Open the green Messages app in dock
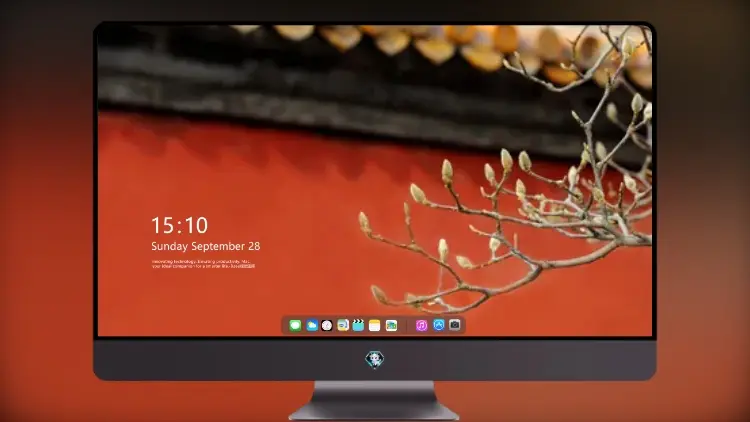 [295, 325]
